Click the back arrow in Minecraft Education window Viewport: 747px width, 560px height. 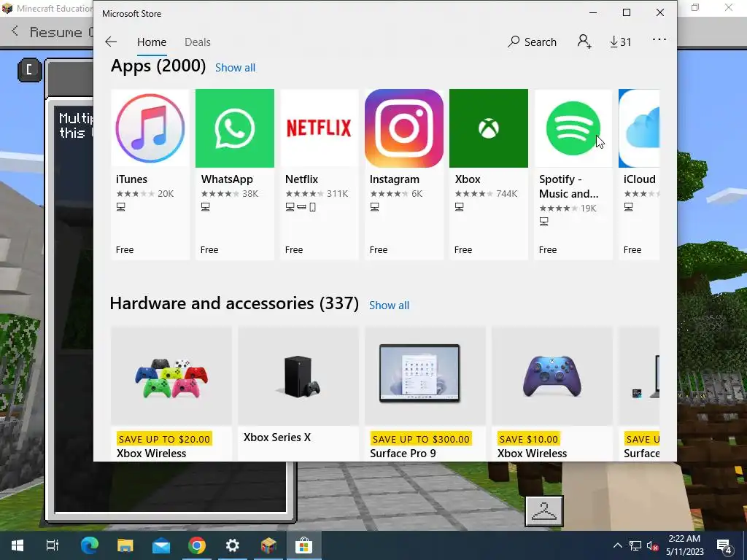(15, 31)
